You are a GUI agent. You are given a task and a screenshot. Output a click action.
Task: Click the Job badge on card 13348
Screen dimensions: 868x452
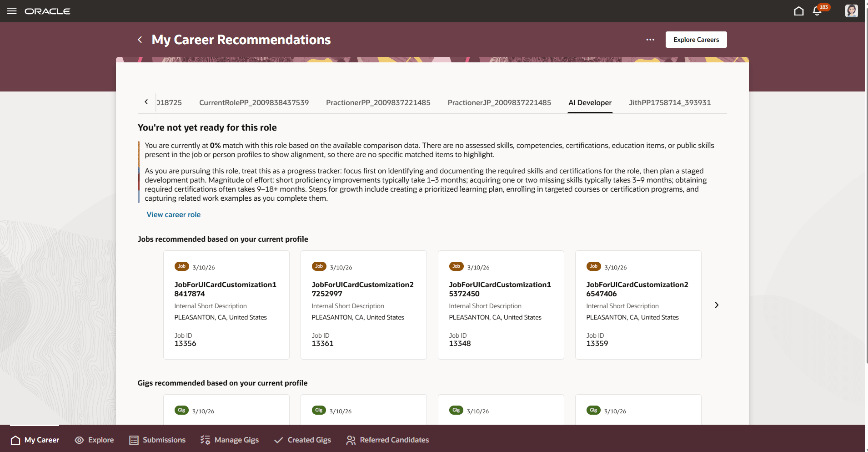456,266
